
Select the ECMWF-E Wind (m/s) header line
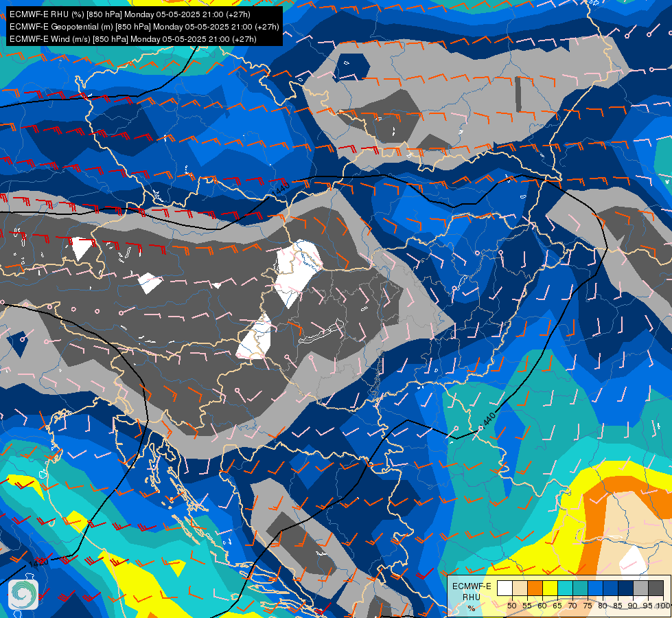[133, 39]
